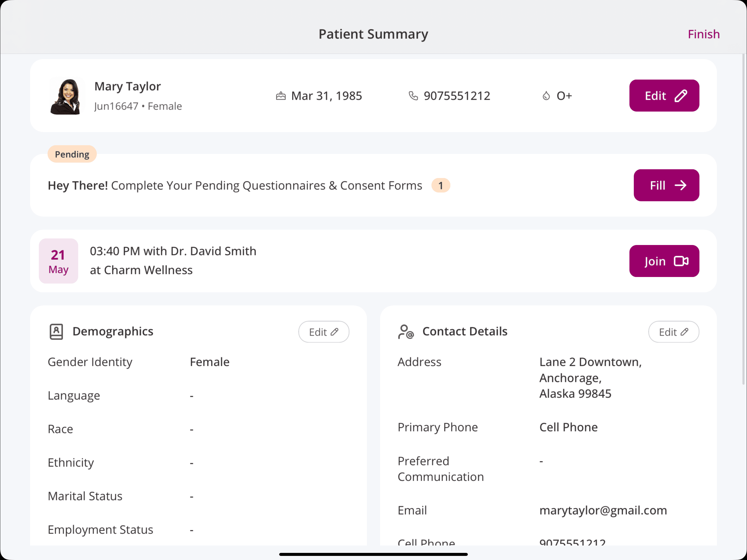
Task: Tap Finish to complete the summary
Action: tap(704, 34)
